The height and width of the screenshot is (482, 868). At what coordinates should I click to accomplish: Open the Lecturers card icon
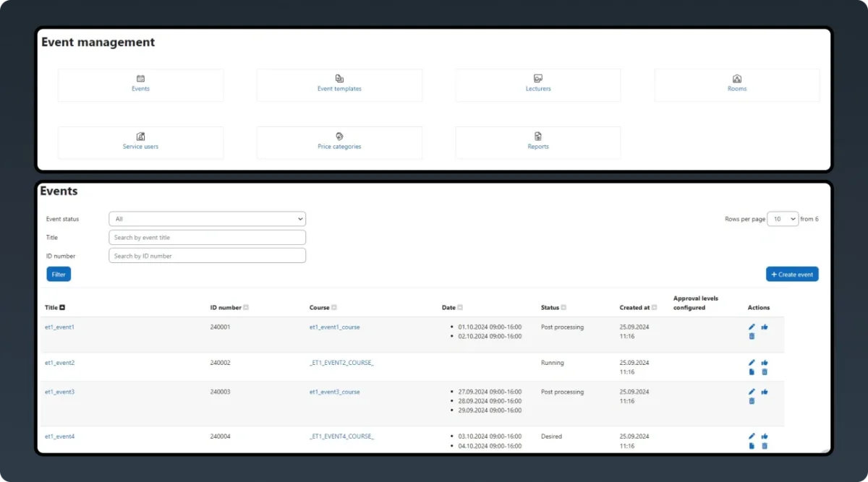coord(538,79)
